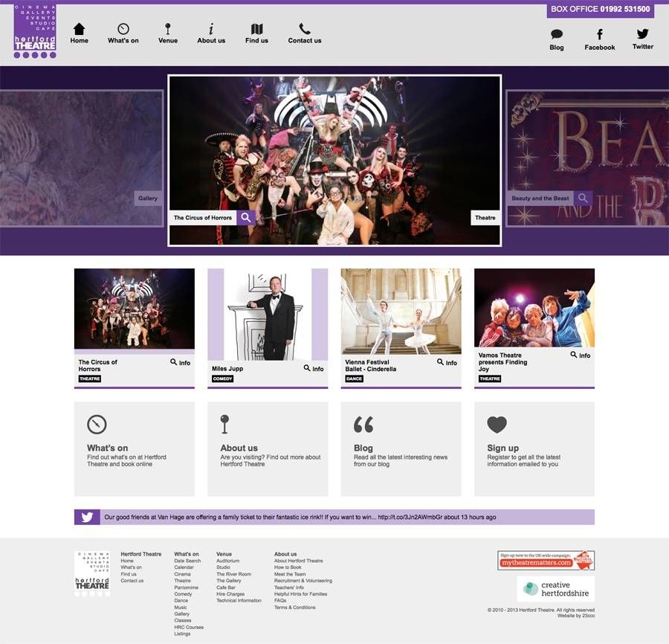This screenshot has width=669, height=644.
Task: Click the Info magnifier on Miles Jupp card
Action: (307, 368)
